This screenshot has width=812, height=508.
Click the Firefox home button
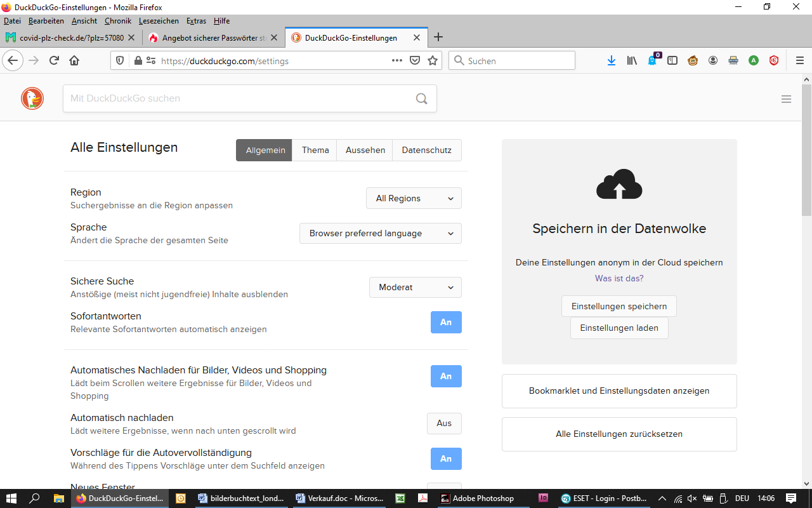pos(74,60)
